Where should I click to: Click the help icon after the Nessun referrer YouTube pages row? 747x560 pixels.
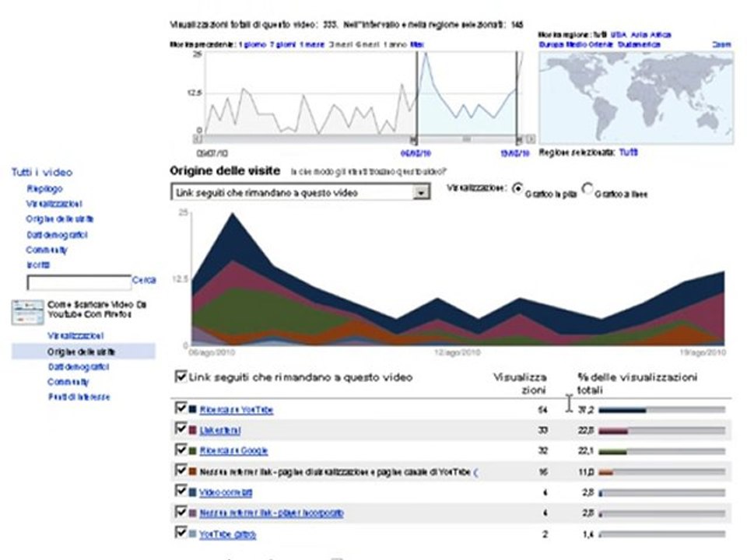click(476, 472)
